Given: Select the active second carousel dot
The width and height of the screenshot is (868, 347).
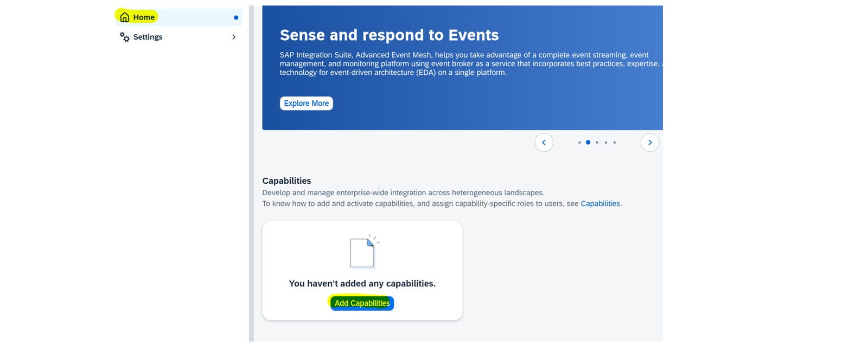Looking at the screenshot, I should (x=588, y=143).
